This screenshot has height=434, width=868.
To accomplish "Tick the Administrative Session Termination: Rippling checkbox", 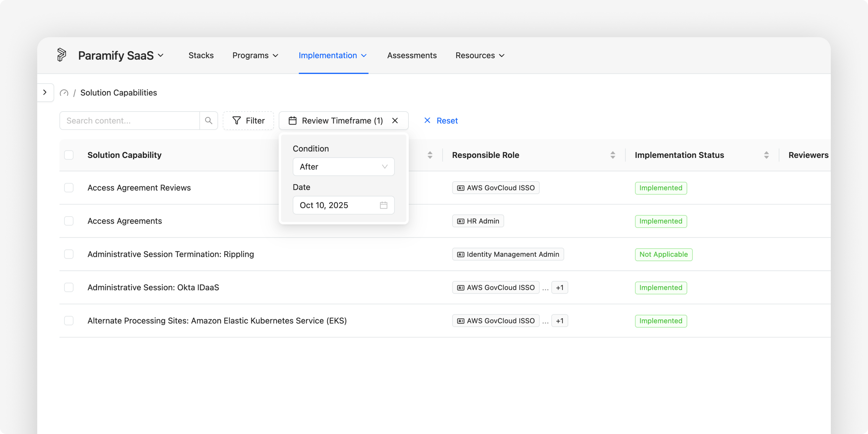I will (69, 254).
